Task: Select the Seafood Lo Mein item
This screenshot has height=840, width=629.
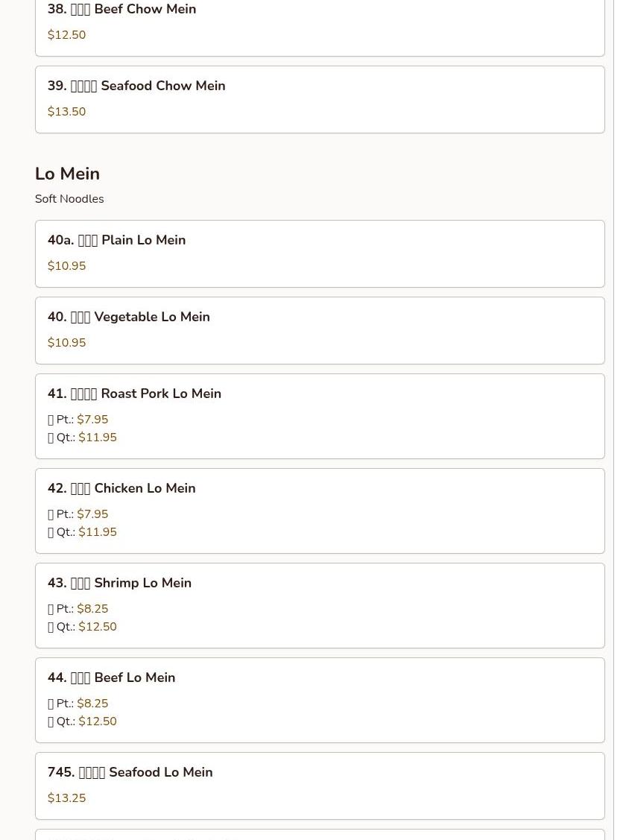Action: 320,786
